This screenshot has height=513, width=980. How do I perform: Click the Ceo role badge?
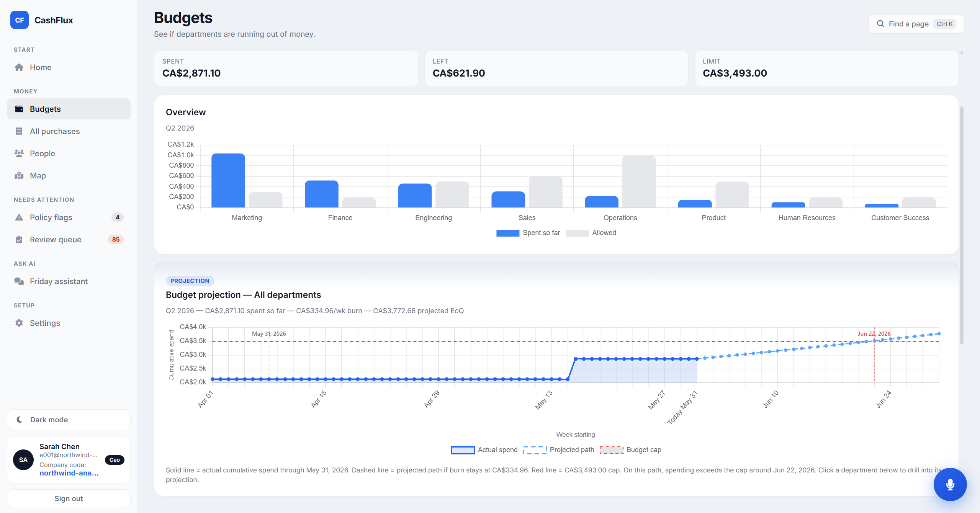point(115,460)
